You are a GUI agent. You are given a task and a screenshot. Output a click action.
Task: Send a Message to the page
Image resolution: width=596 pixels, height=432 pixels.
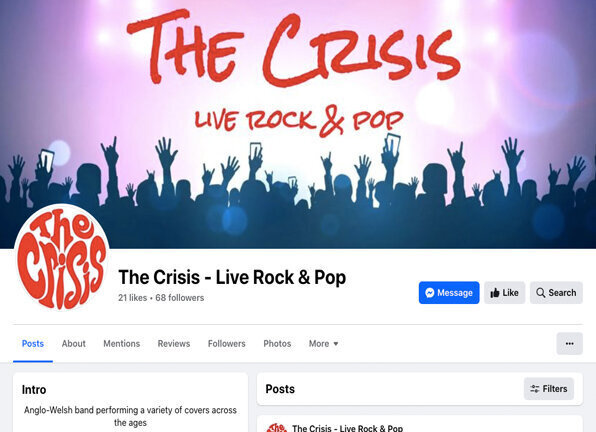click(449, 293)
